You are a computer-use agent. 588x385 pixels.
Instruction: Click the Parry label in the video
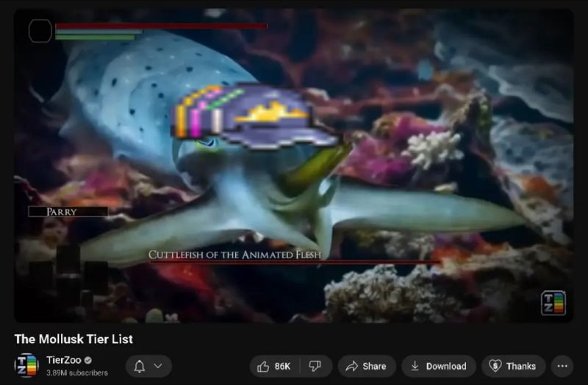[x=62, y=212]
